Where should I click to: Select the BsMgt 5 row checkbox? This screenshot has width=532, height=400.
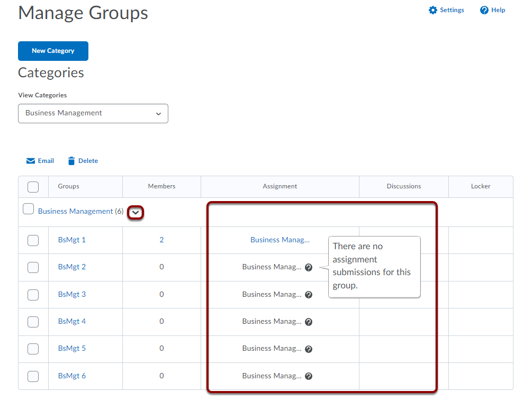pos(33,349)
